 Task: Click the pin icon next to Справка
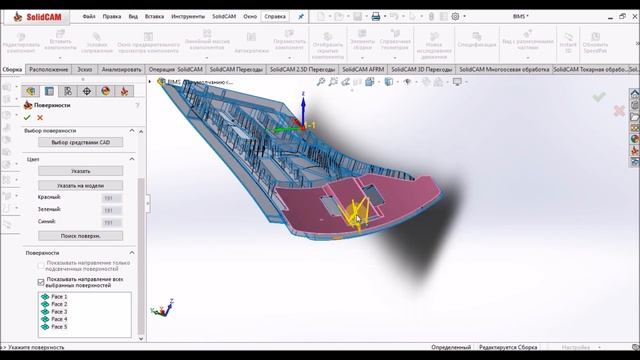tap(301, 17)
